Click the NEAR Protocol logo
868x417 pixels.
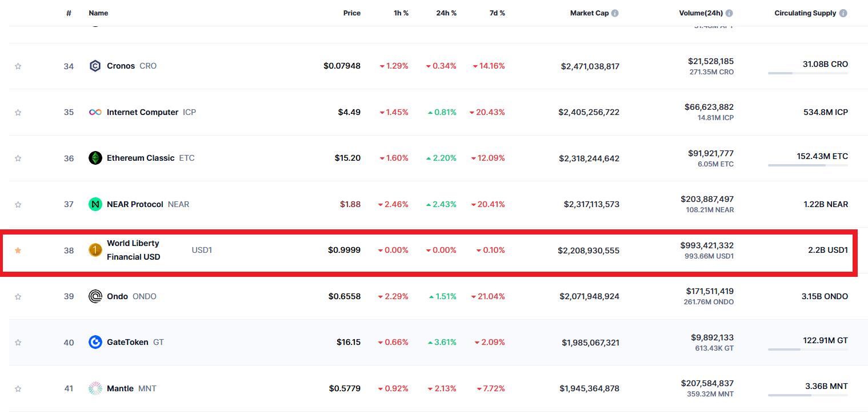click(95, 204)
